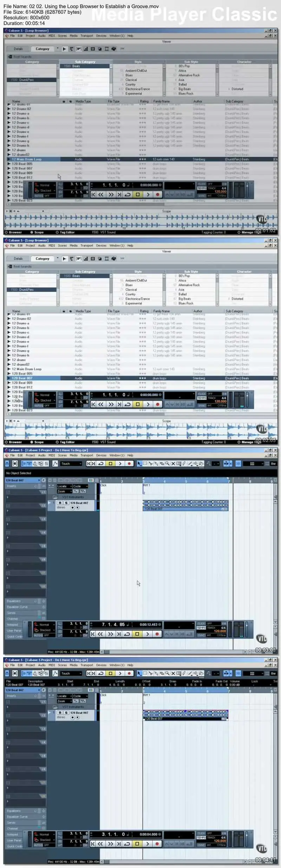Click Show Inspector icon in the 00:04:11 toolbar
The width and height of the screenshot is (281, 868).
coord(24,673)
